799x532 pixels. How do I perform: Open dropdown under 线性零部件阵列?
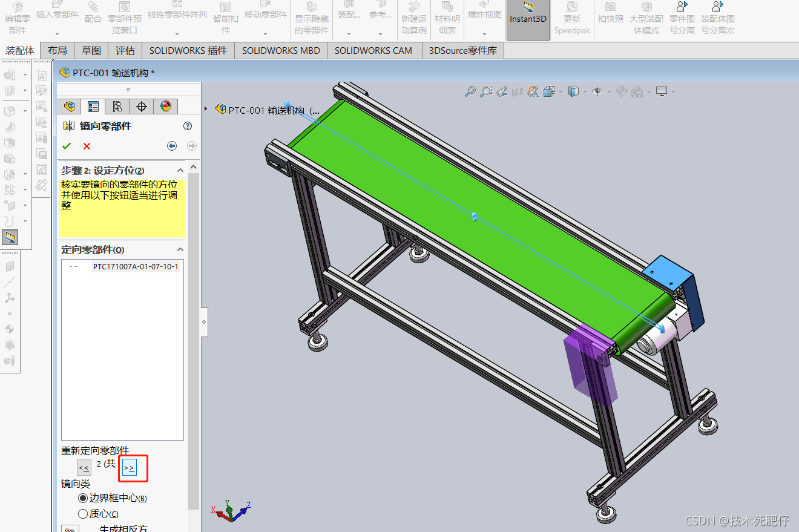(177, 34)
